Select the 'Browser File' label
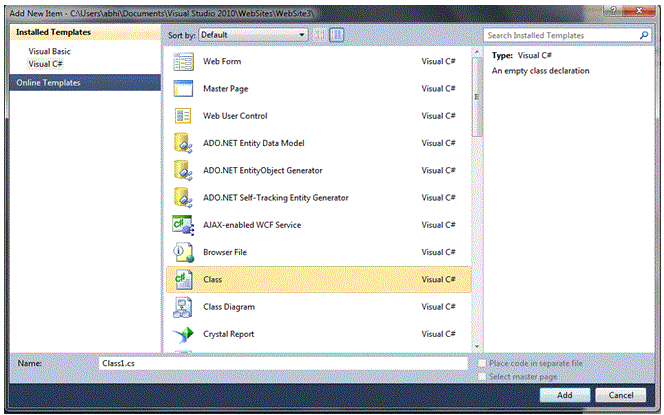The height and width of the screenshot is (415, 664). 225,252
